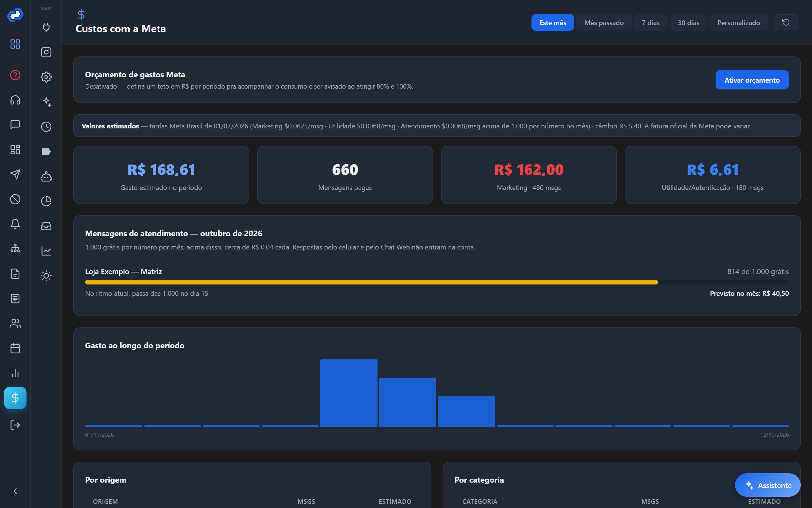This screenshot has width=812, height=508.
Task: Select the Este mês period tab
Action: click(553, 23)
